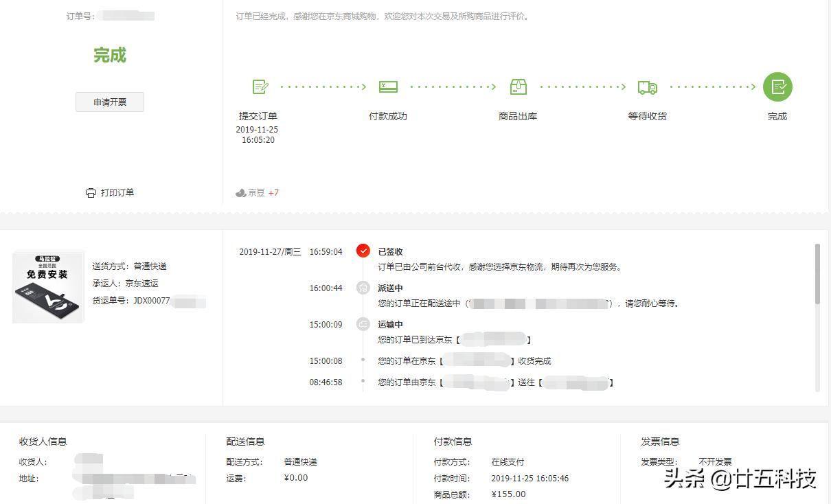Select the 提交订单 step icon in progress bar
Image resolution: width=831 pixels, height=504 pixels.
[x=260, y=87]
